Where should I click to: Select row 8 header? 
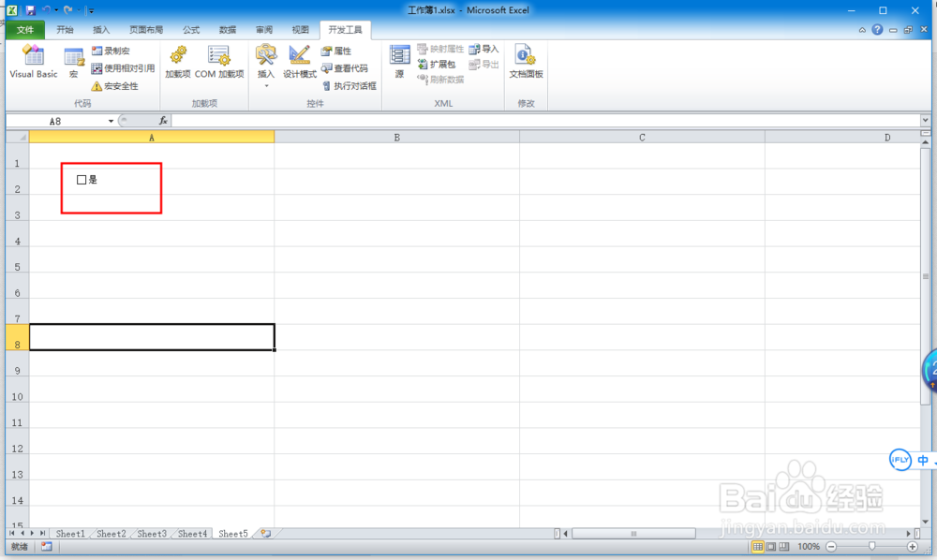click(17, 337)
